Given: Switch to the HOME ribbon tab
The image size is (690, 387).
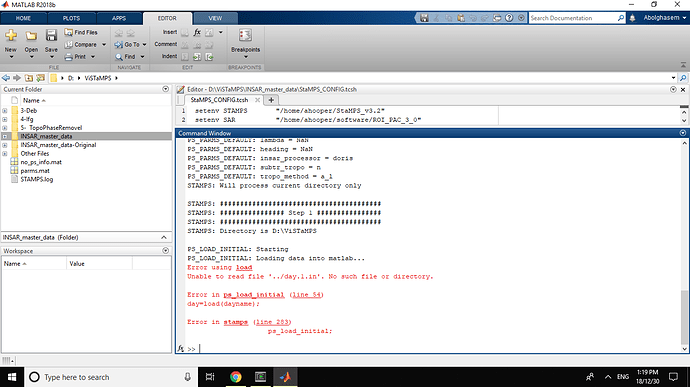Looking at the screenshot, I should click(23, 18).
